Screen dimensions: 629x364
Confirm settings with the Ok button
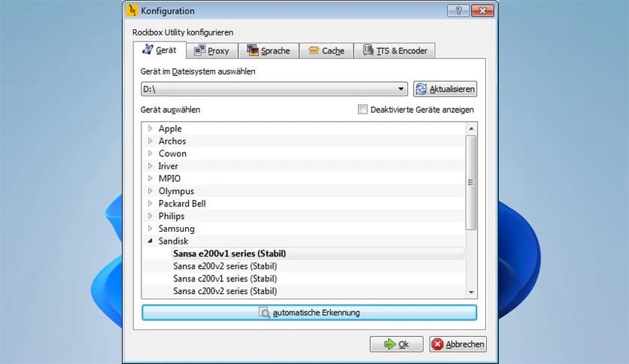tap(397, 344)
